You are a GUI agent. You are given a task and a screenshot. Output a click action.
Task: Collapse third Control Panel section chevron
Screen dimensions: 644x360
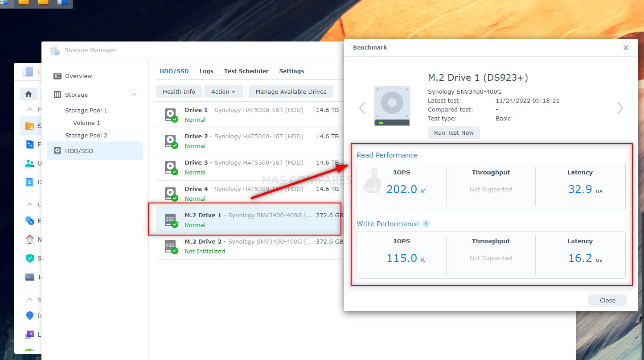pyautogui.click(x=30, y=299)
